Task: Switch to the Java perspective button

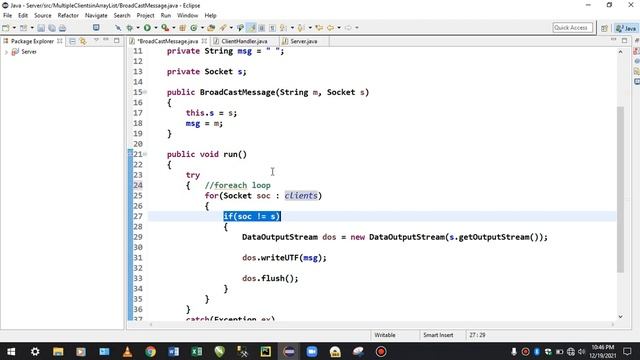Action: (627, 28)
